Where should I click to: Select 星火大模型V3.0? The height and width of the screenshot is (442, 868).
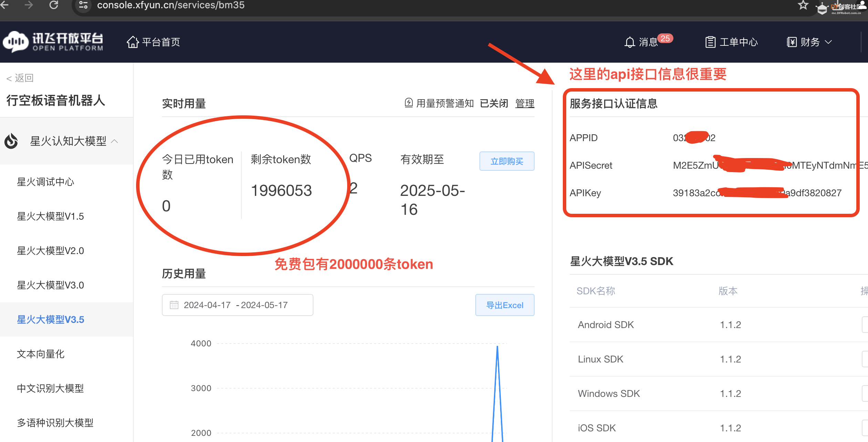click(x=50, y=285)
